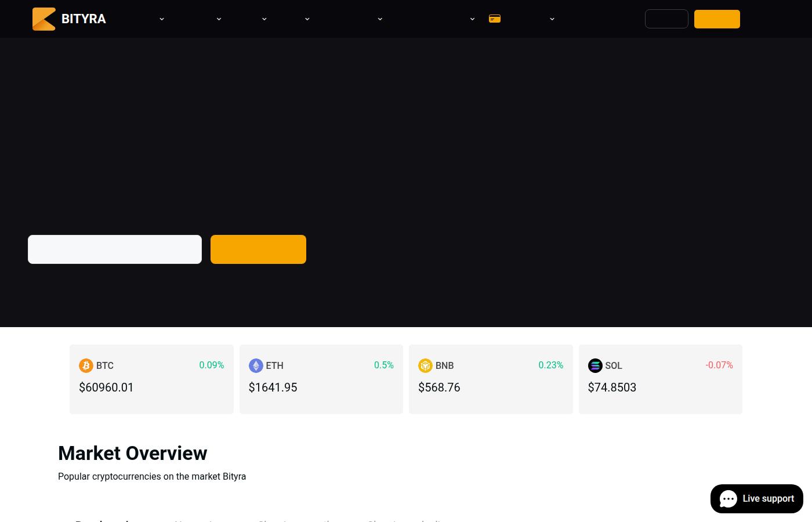
Task: Click the SOL price $74.8503
Action: coord(612,387)
